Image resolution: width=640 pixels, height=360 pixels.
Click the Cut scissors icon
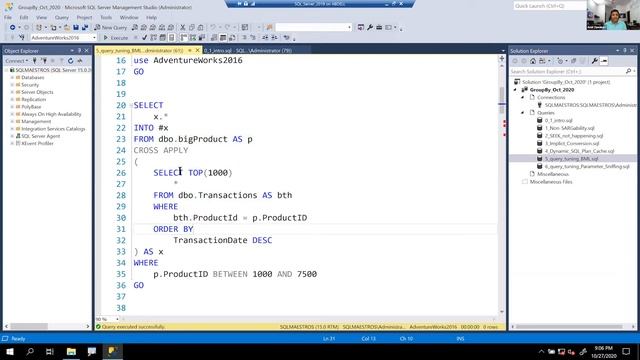182,27
